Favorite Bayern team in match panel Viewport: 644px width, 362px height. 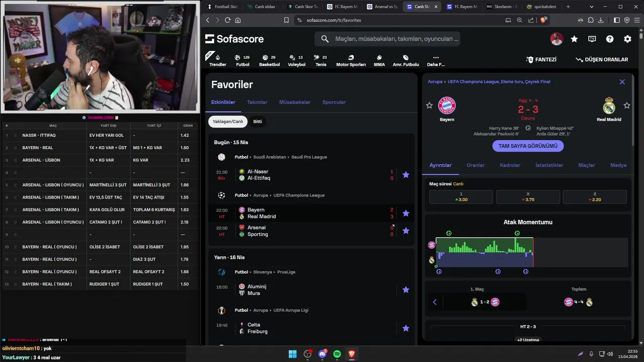pos(429,106)
